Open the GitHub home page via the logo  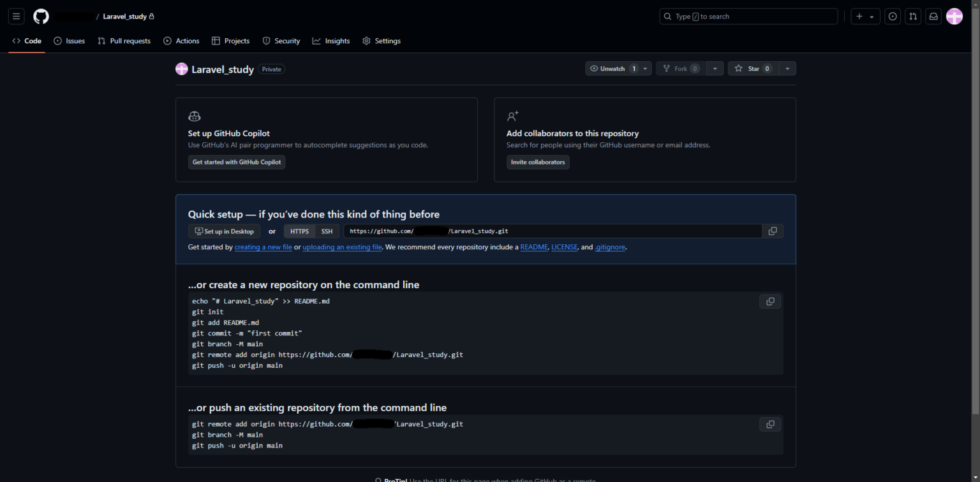click(x=41, y=16)
